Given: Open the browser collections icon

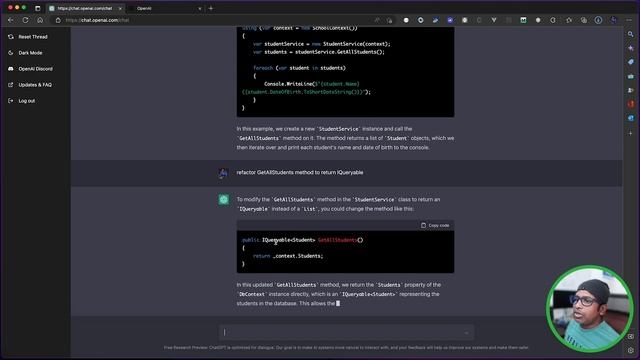Looking at the screenshot, I should (584, 20).
